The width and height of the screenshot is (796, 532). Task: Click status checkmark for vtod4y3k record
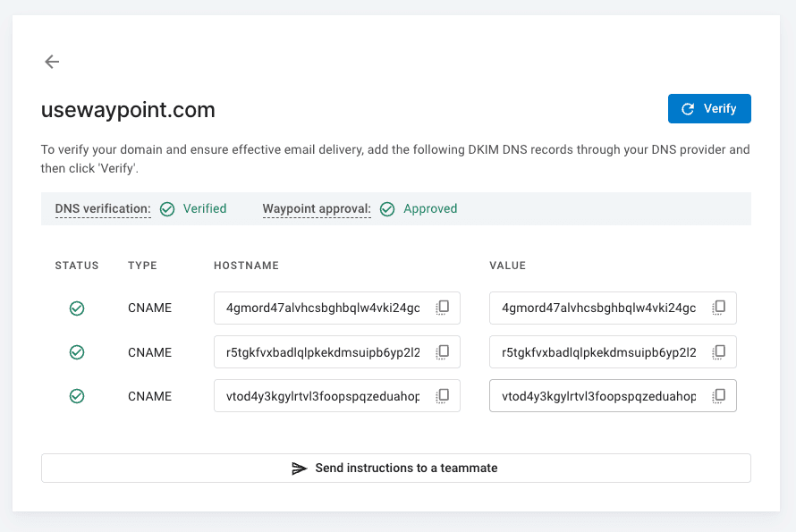(x=77, y=396)
